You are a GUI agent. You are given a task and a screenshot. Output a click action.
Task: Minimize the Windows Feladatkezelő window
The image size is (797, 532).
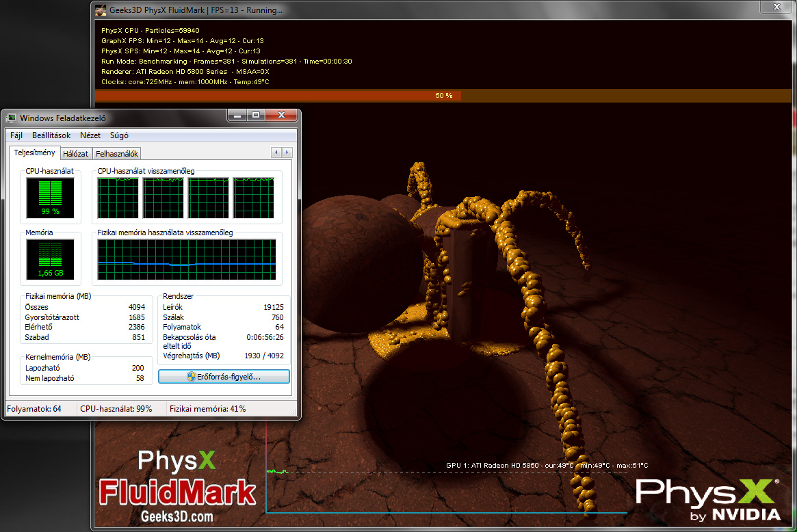237,116
